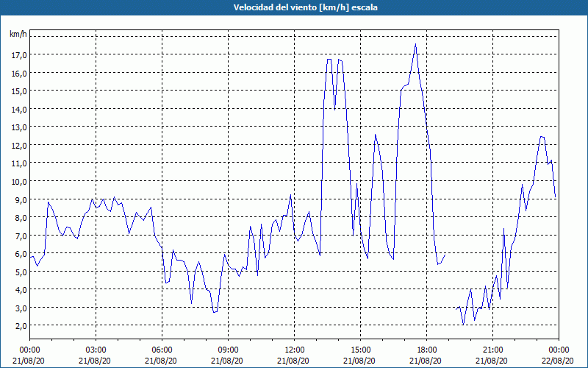Click the 03:00 time label
The height and width of the screenshot is (368, 588).
(x=96, y=350)
